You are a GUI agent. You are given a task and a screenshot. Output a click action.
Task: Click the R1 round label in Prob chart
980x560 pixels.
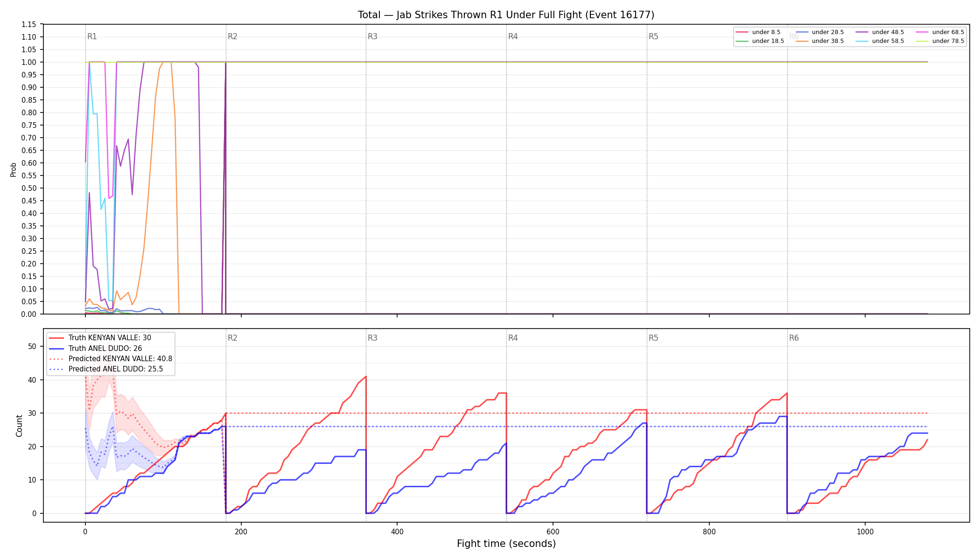pyautogui.click(x=92, y=36)
